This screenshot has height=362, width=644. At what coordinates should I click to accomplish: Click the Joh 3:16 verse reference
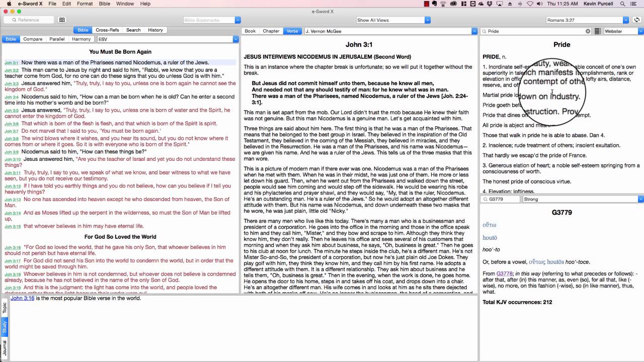pos(13,248)
